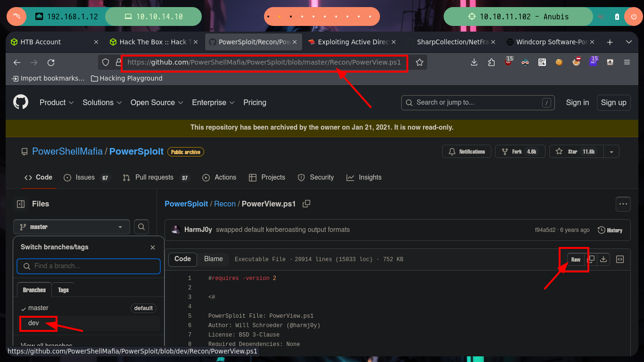Image resolution: width=644 pixels, height=362 pixels.
Task: Focus the Find a branch input
Action: 89,266
